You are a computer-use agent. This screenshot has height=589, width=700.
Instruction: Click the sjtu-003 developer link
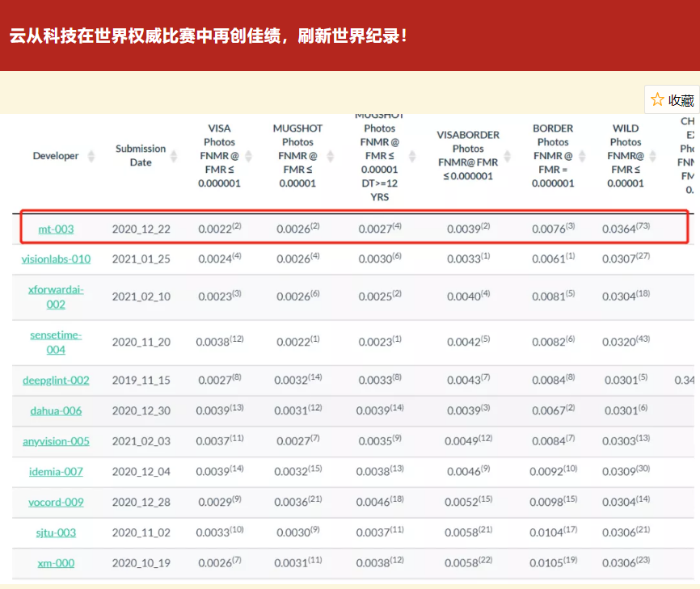click(x=56, y=532)
